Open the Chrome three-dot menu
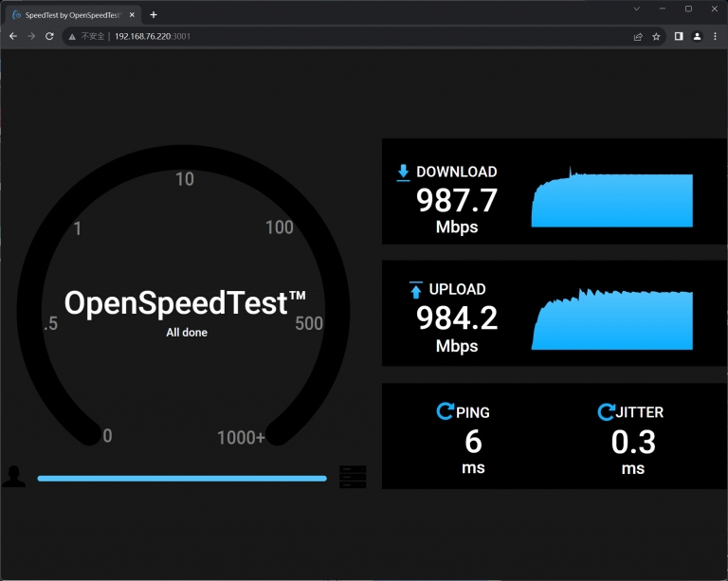This screenshot has height=581, width=728. (x=715, y=36)
